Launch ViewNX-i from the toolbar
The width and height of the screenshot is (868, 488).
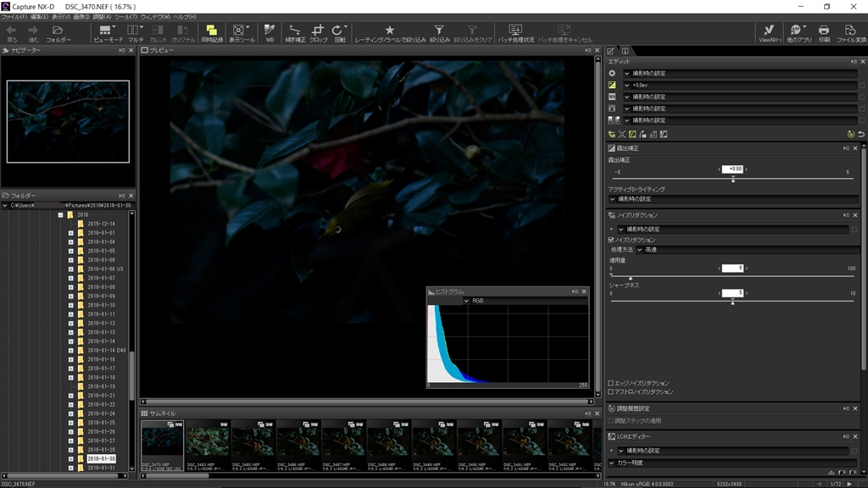[x=769, y=33]
